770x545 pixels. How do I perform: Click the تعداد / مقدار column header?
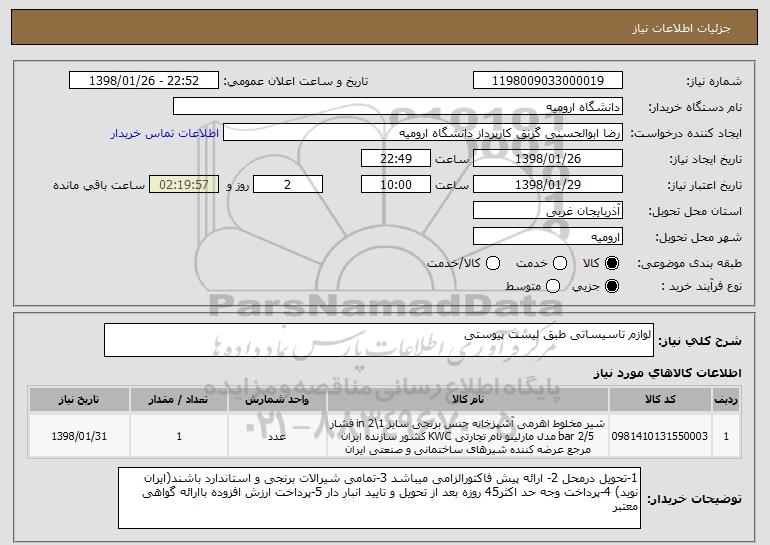point(179,400)
